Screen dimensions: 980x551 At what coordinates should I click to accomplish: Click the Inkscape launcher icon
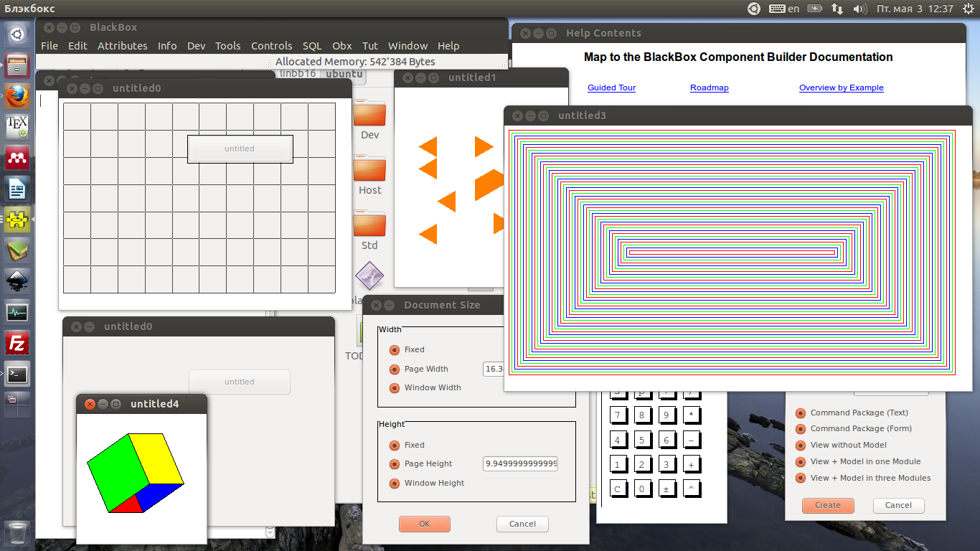click(17, 281)
